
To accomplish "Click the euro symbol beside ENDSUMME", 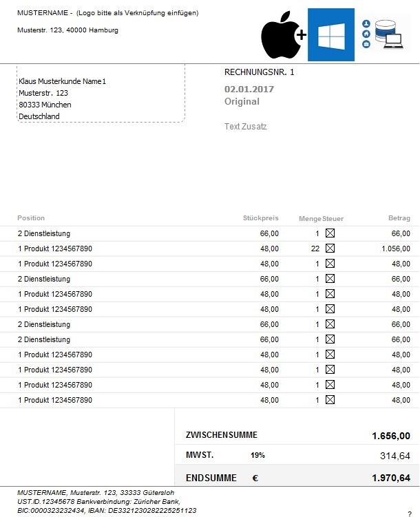I will [255, 478].
